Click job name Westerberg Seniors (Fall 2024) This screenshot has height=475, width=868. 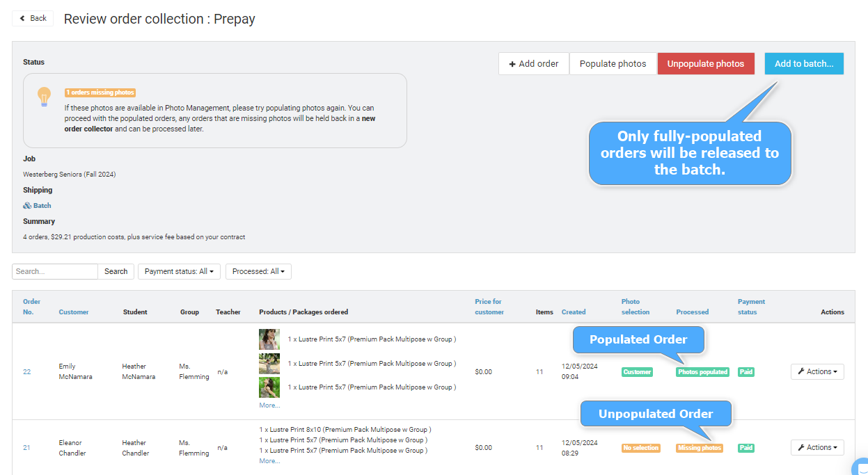click(x=69, y=175)
